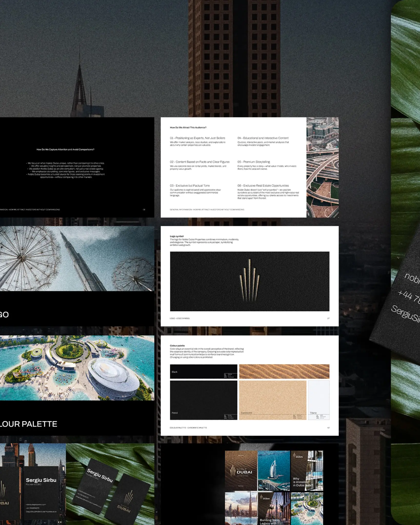This screenshot has height=525, width=420.
Task: Click the SergiuSirbu email link on business card
Action: tap(41, 511)
